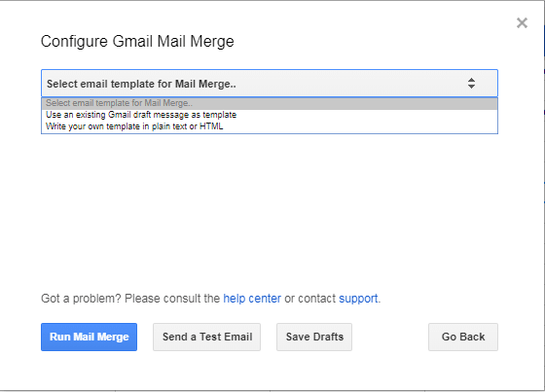Open the email template dropdown field
This screenshot has height=392, width=545.
(x=270, y=84)
